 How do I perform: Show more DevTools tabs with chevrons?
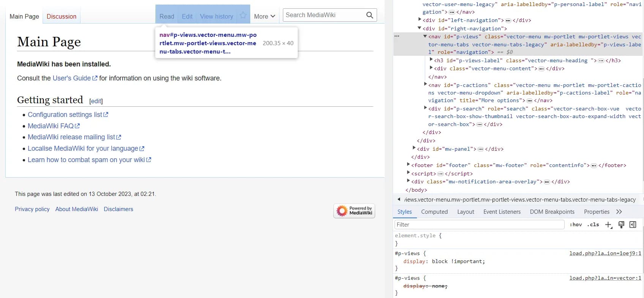click(x=619, y=212)
